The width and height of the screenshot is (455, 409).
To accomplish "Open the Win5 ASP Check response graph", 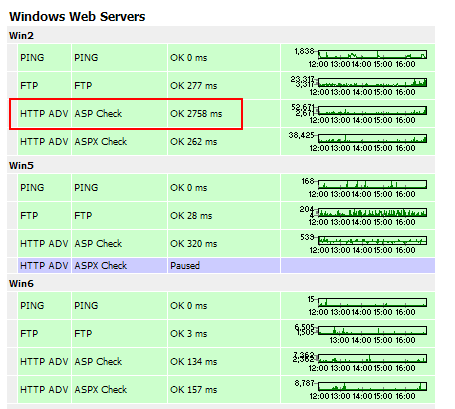I will [x=363, y=243].
